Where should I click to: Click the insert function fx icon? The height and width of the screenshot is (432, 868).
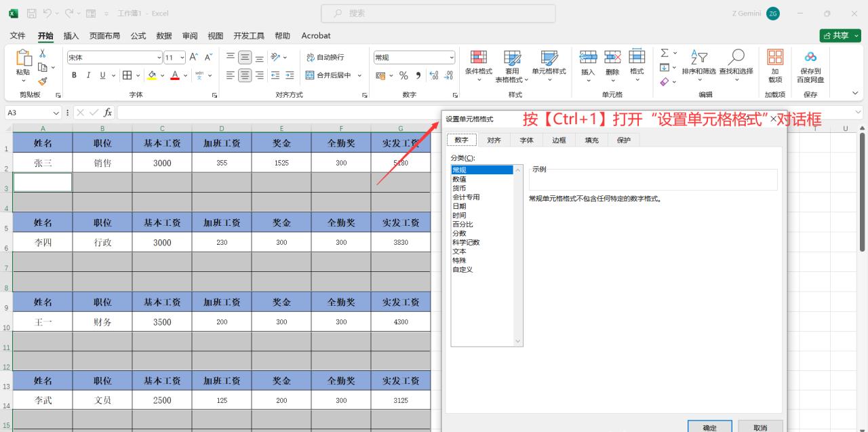[x=108, y=113]
